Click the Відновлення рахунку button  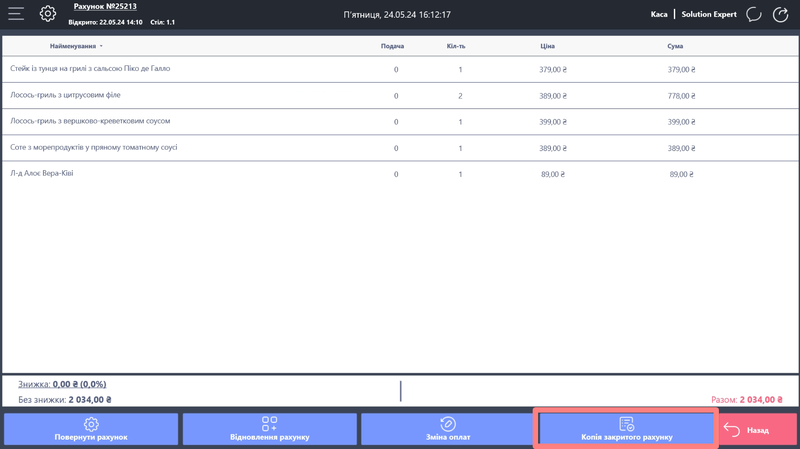point(269,429)
